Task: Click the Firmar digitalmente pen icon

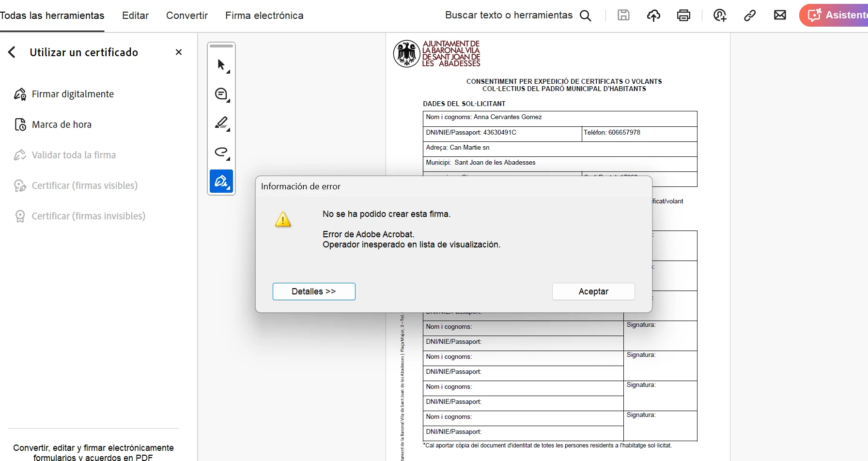Action: [x=20, y=94]
